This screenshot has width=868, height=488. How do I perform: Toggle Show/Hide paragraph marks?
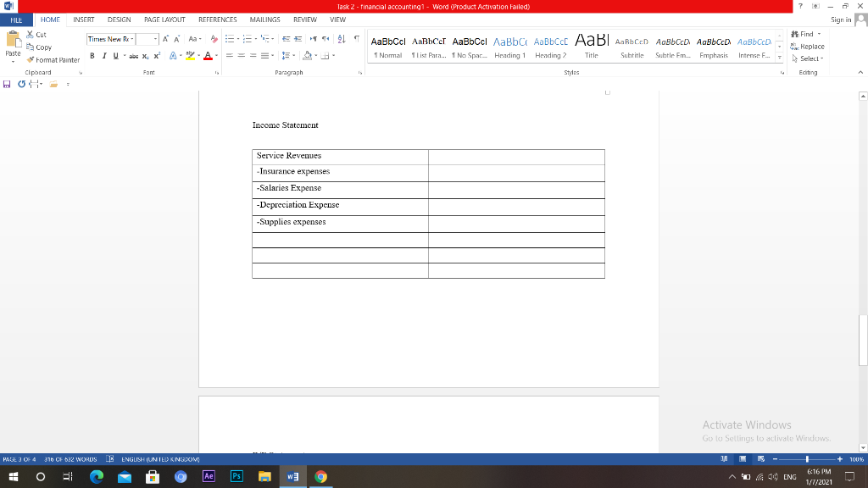(357, 39)
